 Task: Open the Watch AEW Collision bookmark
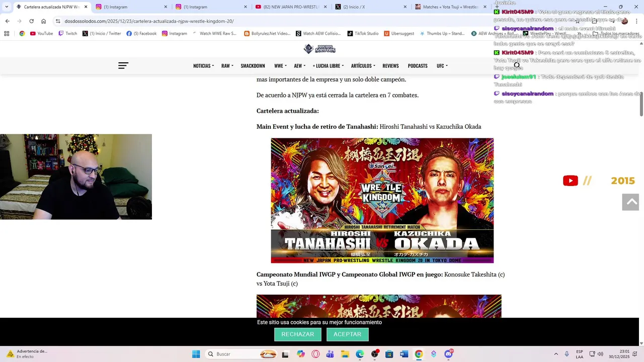coord(318,34)
